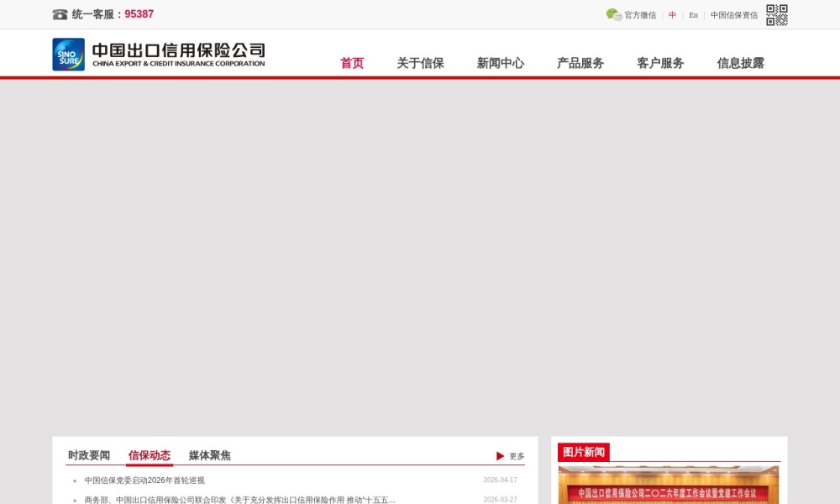
Task: Open news 中国信保党委启动2026年首轮巡视
Action: tap(144, 480)
